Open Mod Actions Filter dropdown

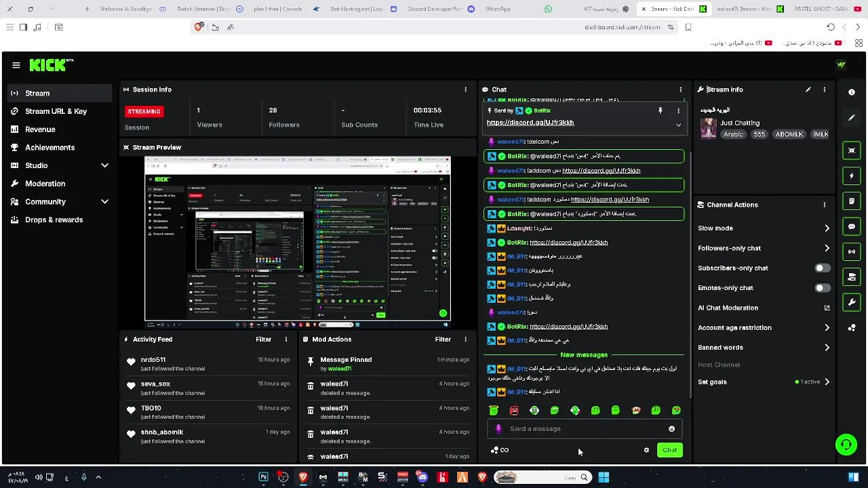443,340
